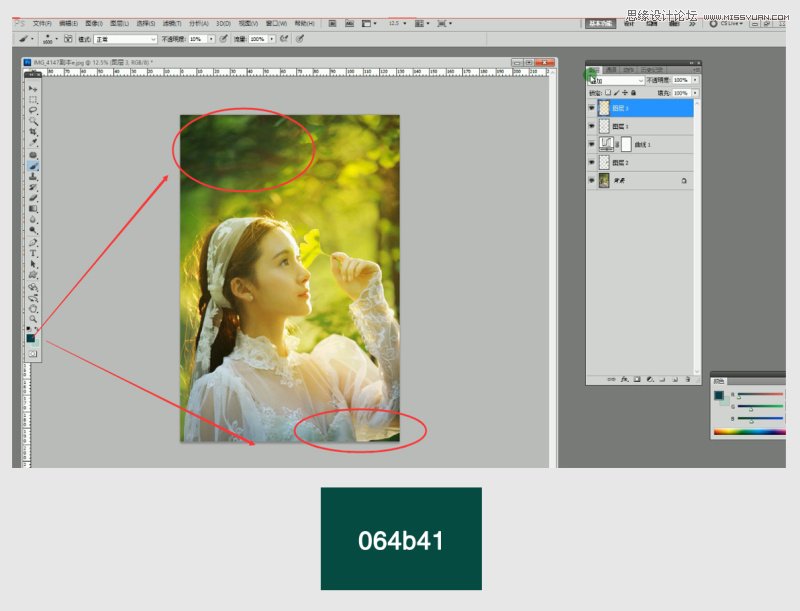The width and height of the screenshot is (800, 611).
Task: Select the Rectangular Marquee tool
Action: pos(33,100)
